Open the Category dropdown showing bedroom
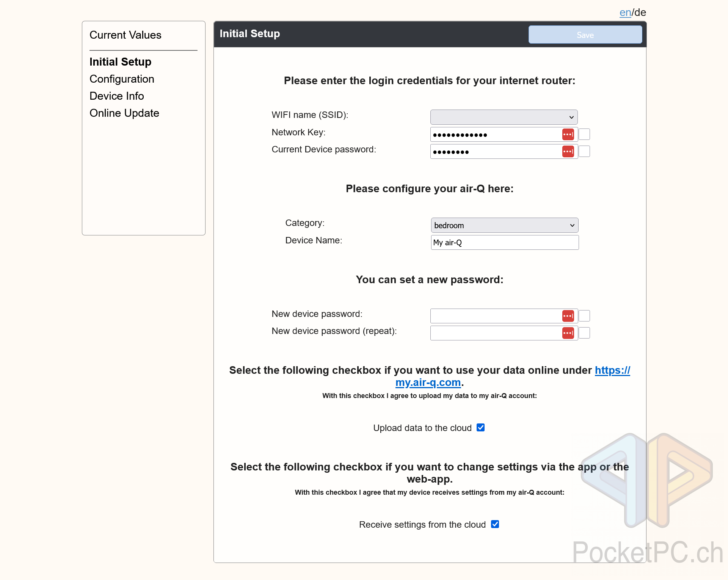The image size is (728, 580). (505, 225)
